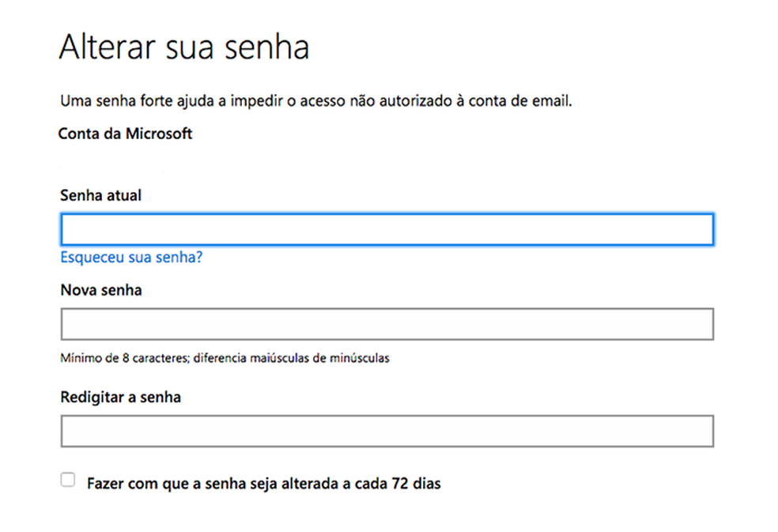Place cursor in the current password box
The image size is (778, 532).
pos(387,229)
